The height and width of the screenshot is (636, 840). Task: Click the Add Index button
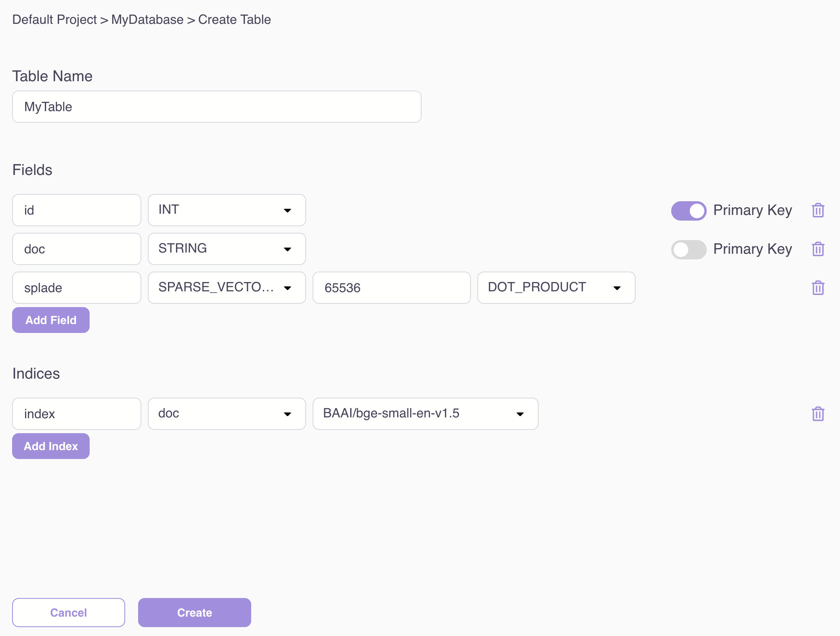pyautogui.click(x=51, y=446)
